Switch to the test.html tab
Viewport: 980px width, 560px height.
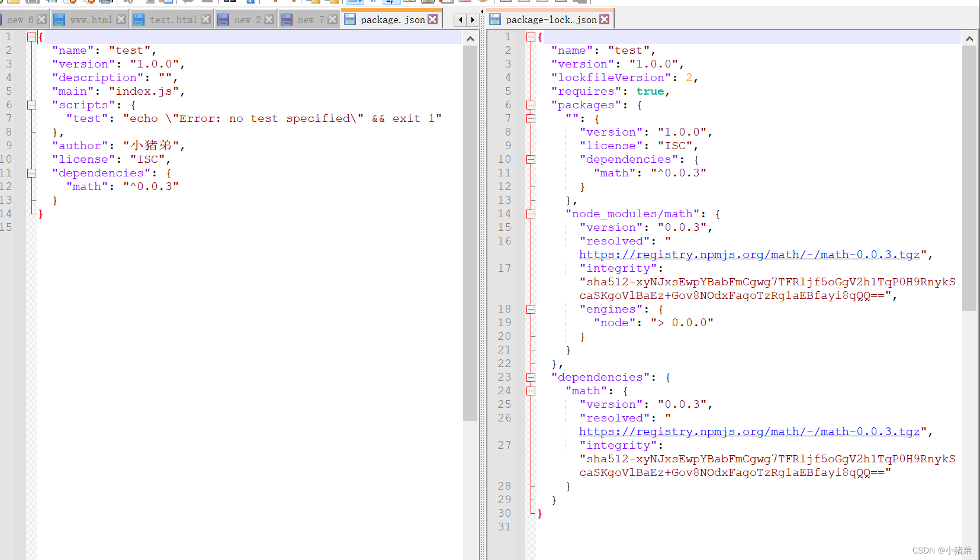(172, 20)
